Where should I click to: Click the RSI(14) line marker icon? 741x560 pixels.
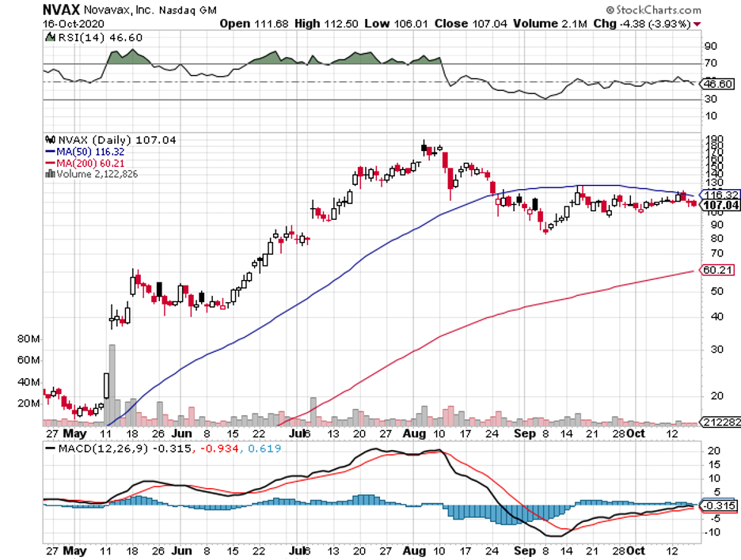point(50,37)
